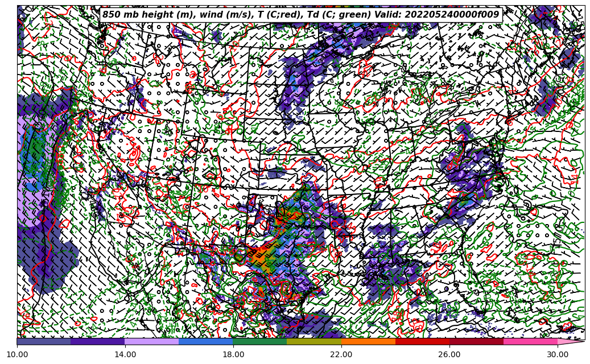Click the red 24–26 colorbar segment
Screen dimensions: 590x364
[x=423, y=341]
